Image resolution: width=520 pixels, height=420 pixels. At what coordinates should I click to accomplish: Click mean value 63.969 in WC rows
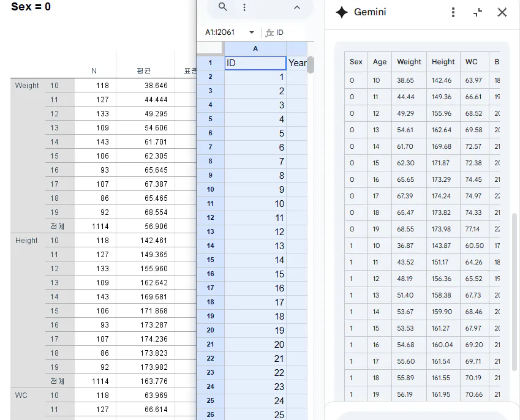point(156,395)
